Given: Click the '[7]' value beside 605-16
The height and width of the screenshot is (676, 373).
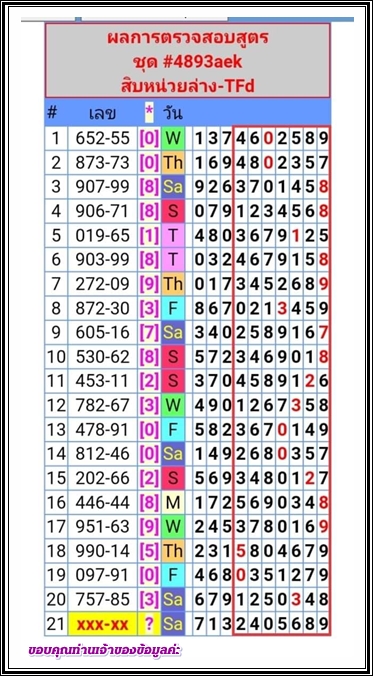Looking at the screenshot, I should pyautogui.click(x=149, y=332).
